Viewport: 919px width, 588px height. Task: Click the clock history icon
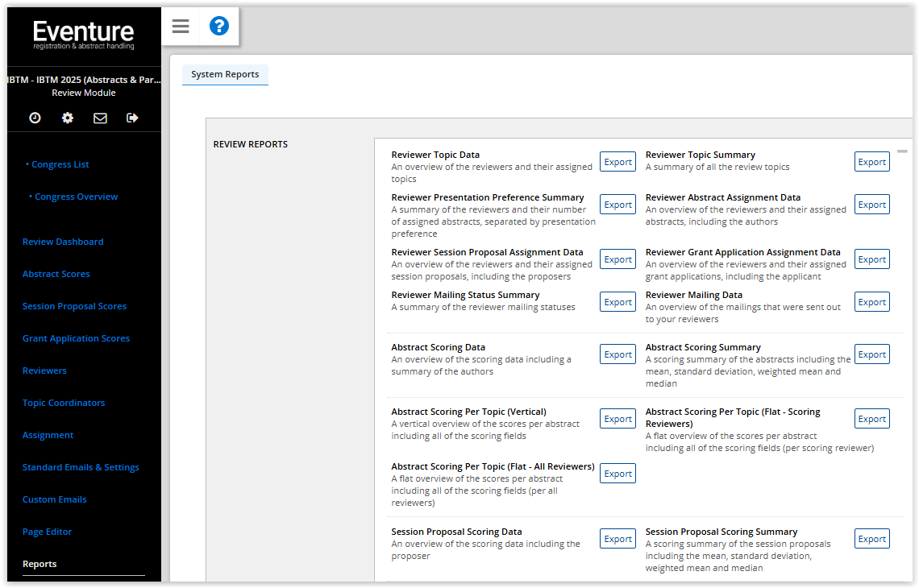click(34, 118)
